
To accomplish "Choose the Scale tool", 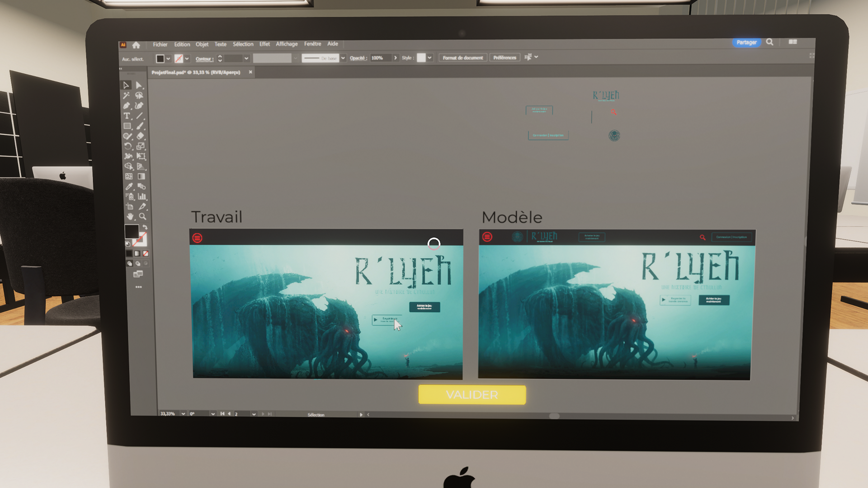I will [x=141, y=146].
